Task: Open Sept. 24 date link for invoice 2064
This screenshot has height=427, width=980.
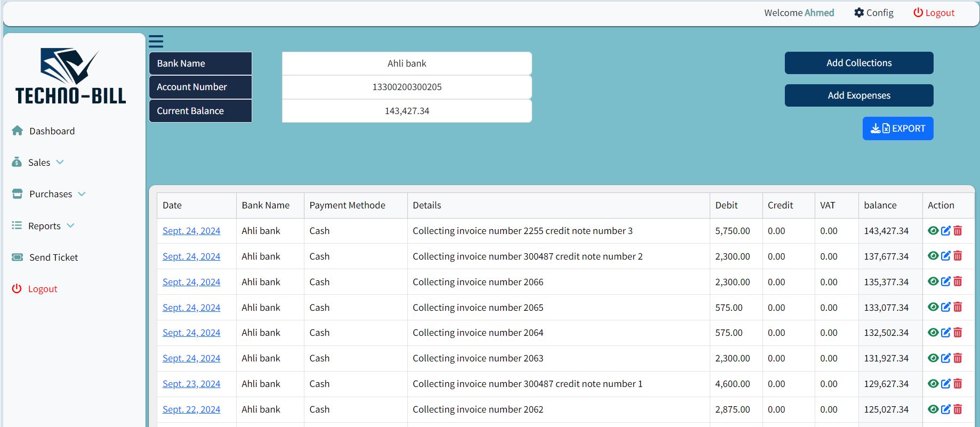Action: tap(191, 333)
